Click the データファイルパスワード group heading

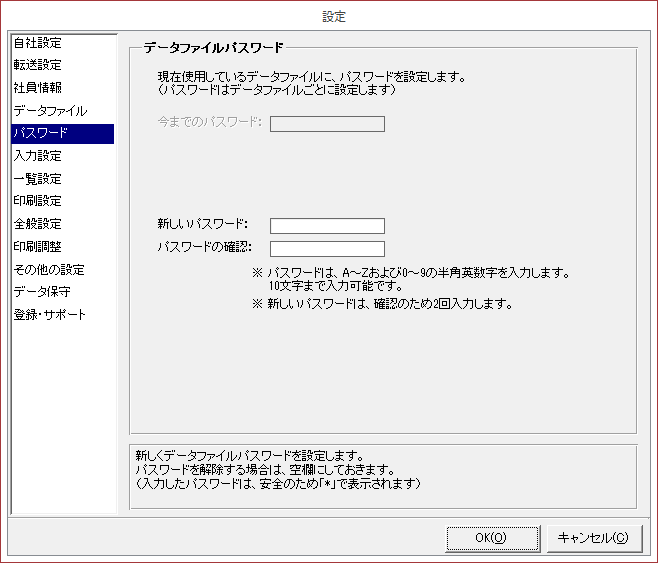tap(214, 48)
